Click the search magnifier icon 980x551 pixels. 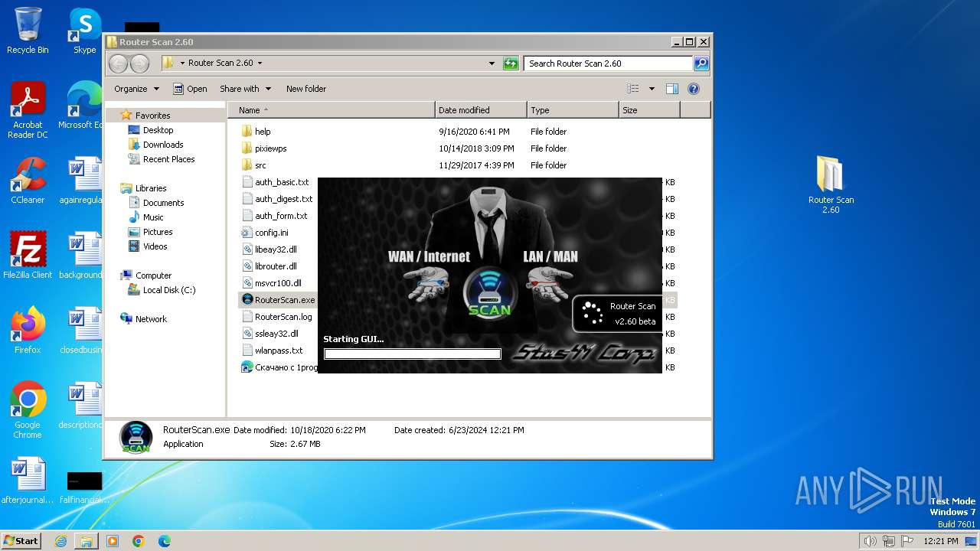701,64
